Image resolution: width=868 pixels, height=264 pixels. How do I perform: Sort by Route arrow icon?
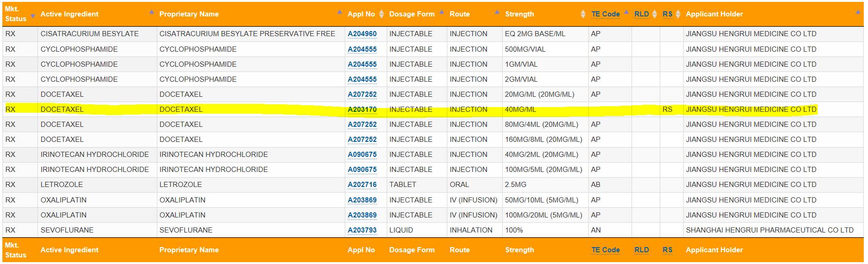tap(497, 12)
